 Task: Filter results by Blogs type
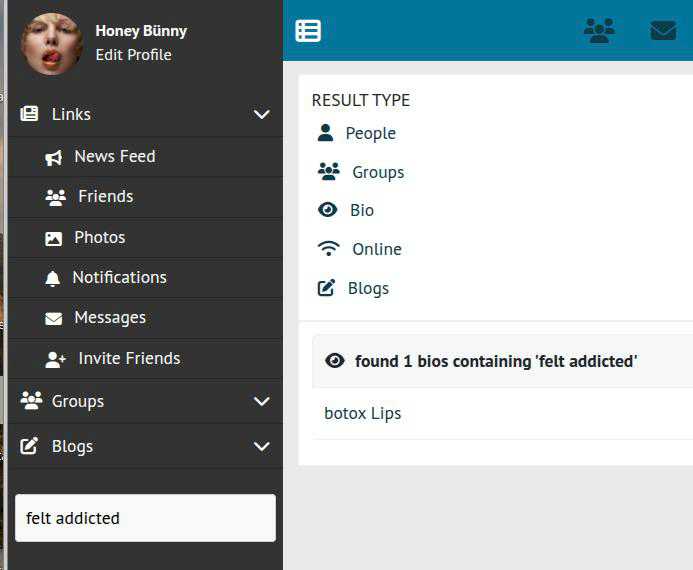coord(367,288)
